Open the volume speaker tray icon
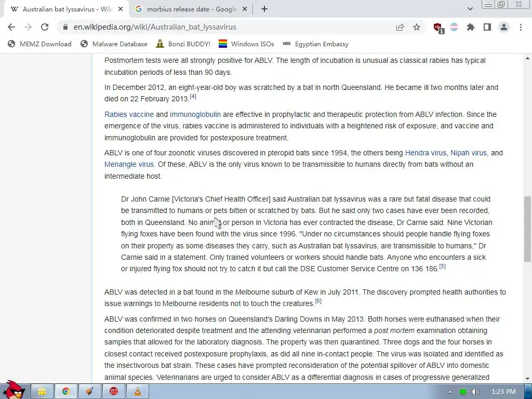This screenshot has height=399, width=532. [x=475, y=392]
